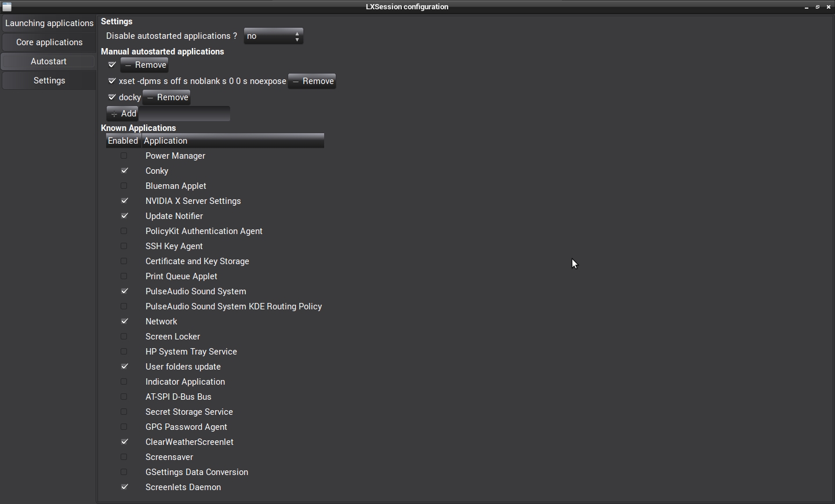This screenshot has width=835, height=504.
Task: Enable Screen Locker on startup
Action: [124, 337]
